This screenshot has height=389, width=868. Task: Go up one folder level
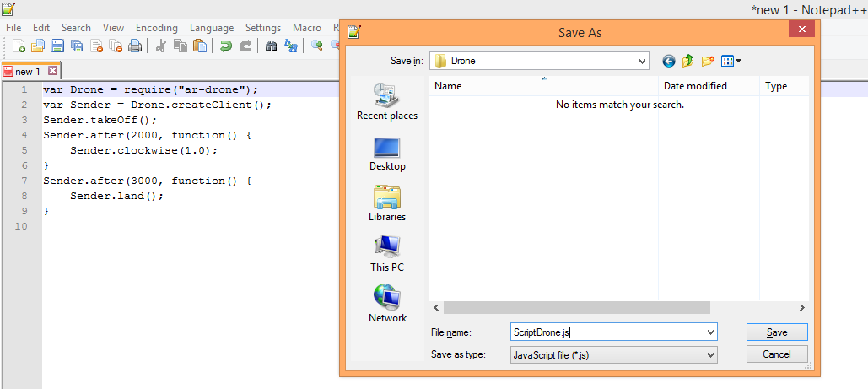pos(688,61)
